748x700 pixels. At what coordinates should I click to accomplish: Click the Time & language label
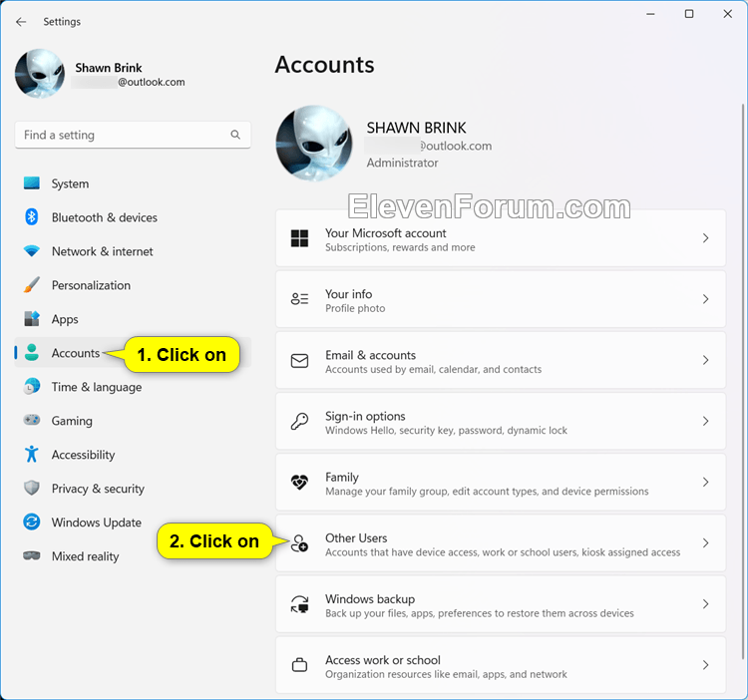tap(97, 387)
